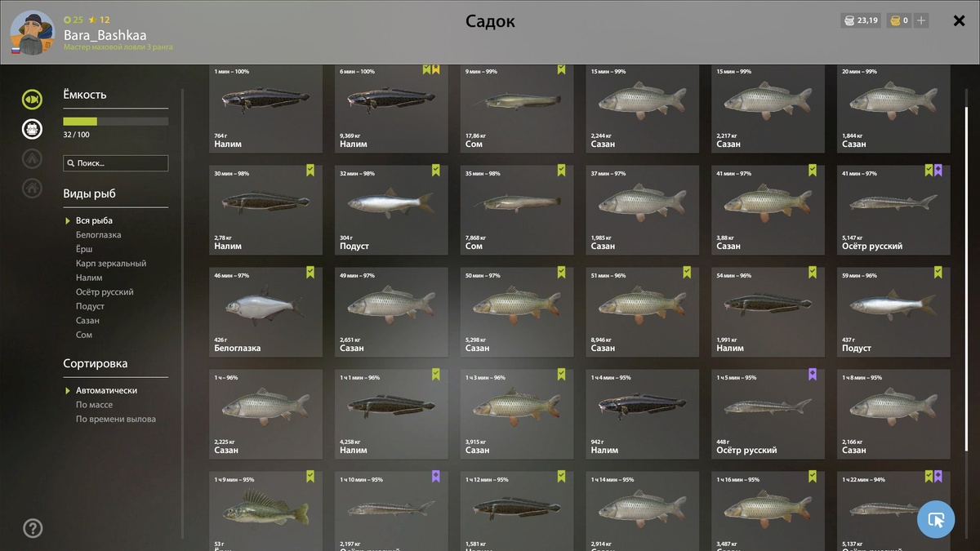The height and width of the screenshot is (551, 980).
Task: Select the 'Вся рыба' filter
Action: coord(94,220)
